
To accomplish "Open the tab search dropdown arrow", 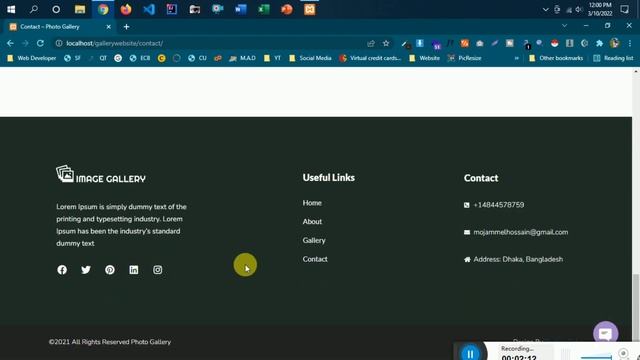I will coord(564,26).
